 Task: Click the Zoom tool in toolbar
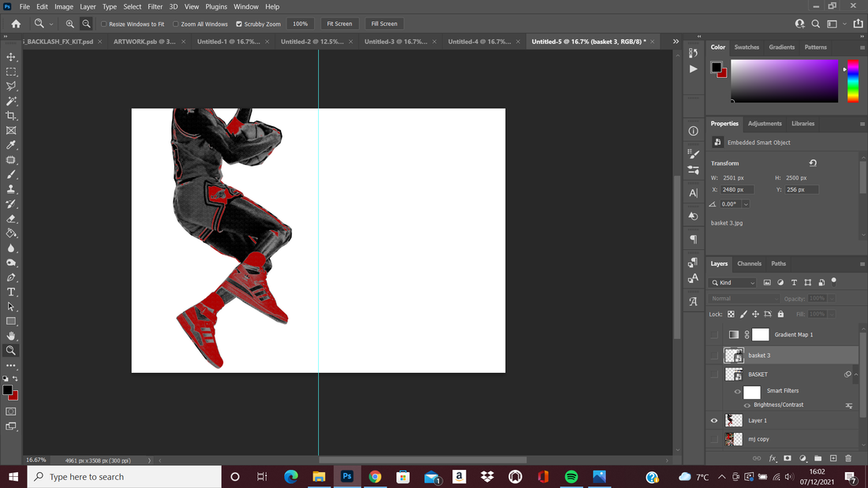[11, 350]
